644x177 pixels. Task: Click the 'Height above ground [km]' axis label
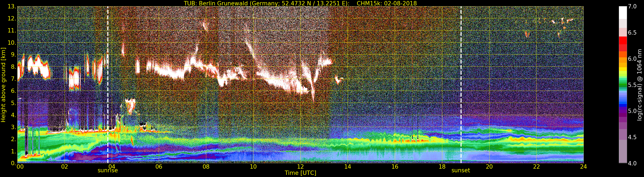click(3, 85)
